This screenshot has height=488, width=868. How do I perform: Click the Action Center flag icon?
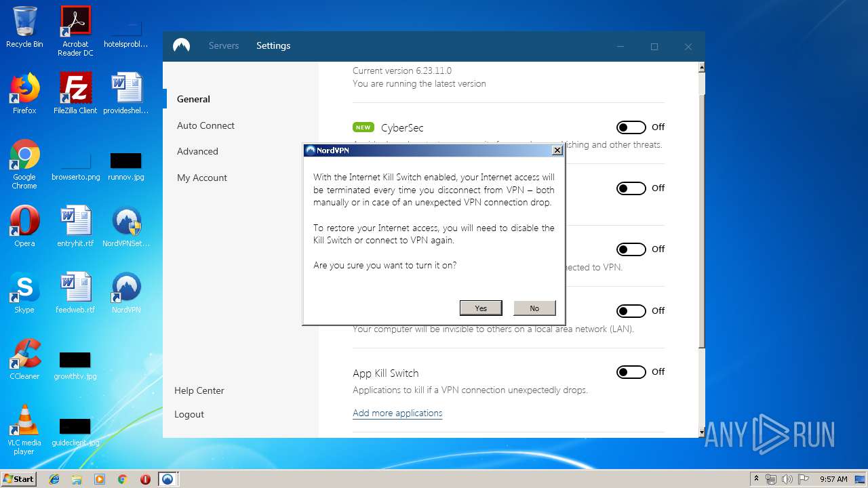pos(803,479)
